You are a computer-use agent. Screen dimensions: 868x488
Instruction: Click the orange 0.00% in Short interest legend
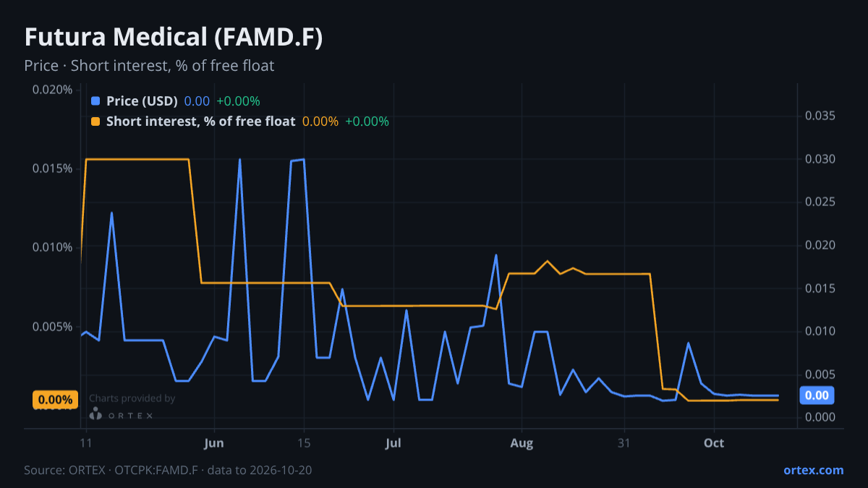320,121
